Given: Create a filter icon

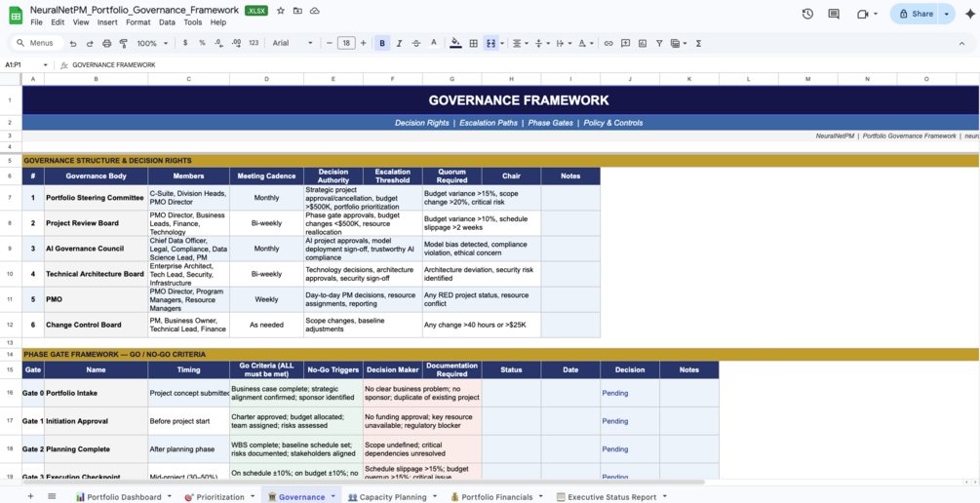Looking at the screenshot, I should coord(659,44).
